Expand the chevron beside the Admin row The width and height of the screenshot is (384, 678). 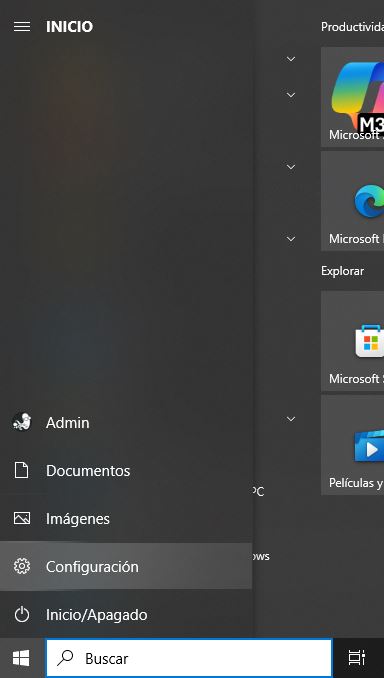(x=291, y=419)
